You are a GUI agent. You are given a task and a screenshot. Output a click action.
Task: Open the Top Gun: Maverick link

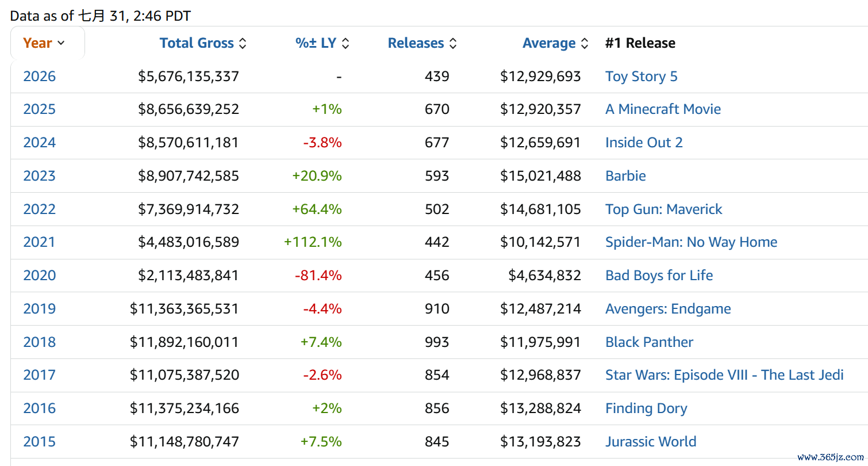tap(664, 209)
